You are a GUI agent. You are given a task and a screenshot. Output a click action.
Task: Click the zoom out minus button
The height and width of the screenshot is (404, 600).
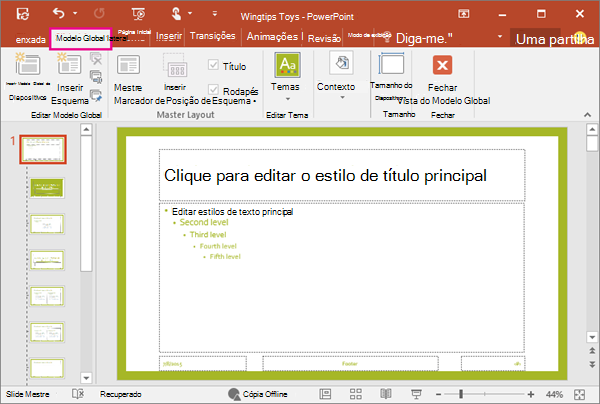(x=439, y=394)
